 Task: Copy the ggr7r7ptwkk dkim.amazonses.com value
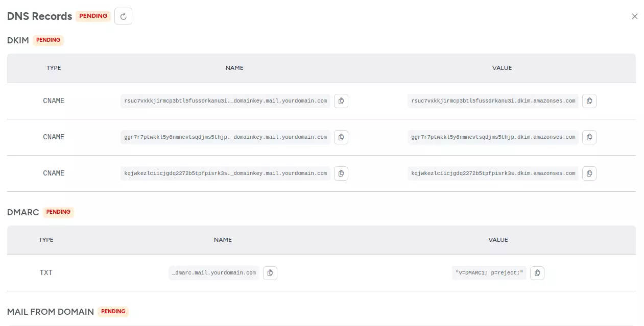coord(589,137)
